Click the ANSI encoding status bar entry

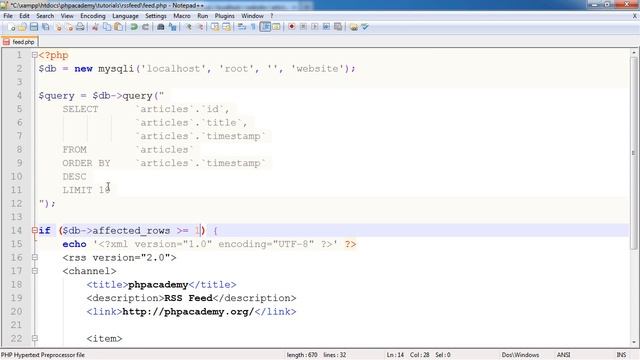(564, 355)
